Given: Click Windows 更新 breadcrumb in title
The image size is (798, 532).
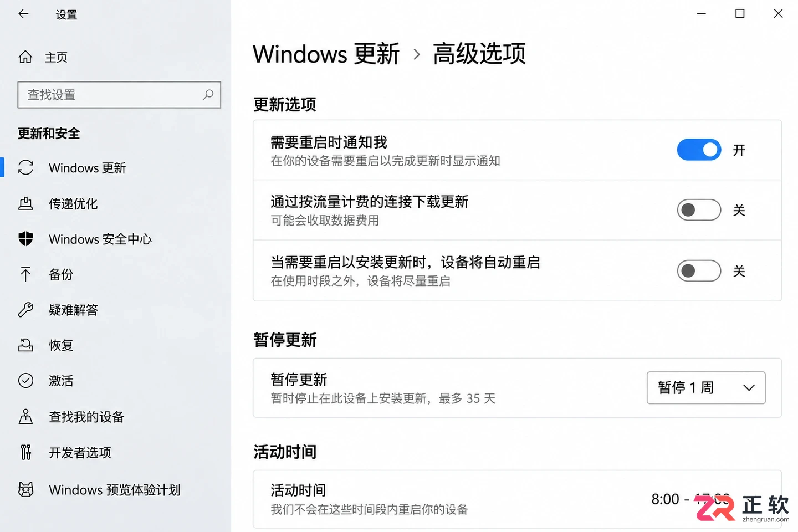Looking at the screenshot, I should click(x=326, y=54).
